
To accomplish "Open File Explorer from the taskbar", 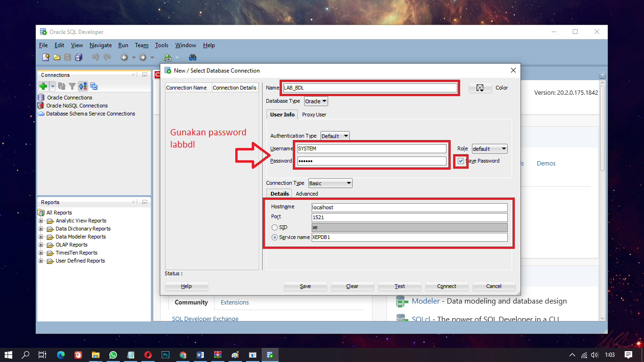I will (x=96, y=355).
